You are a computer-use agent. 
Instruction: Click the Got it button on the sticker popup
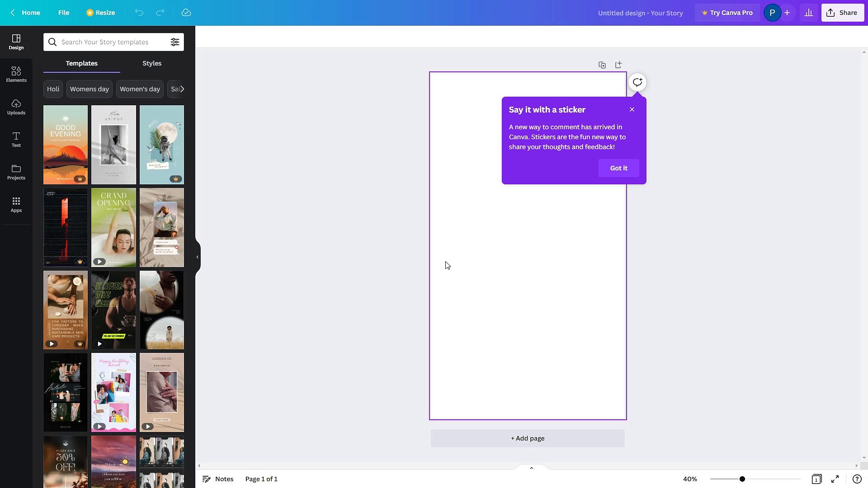click(618, 168)
